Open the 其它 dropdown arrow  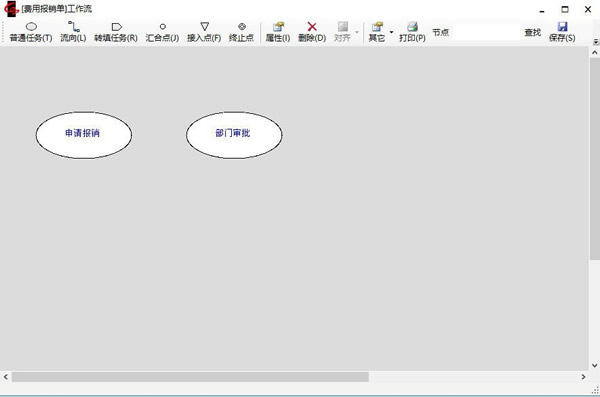391,32
